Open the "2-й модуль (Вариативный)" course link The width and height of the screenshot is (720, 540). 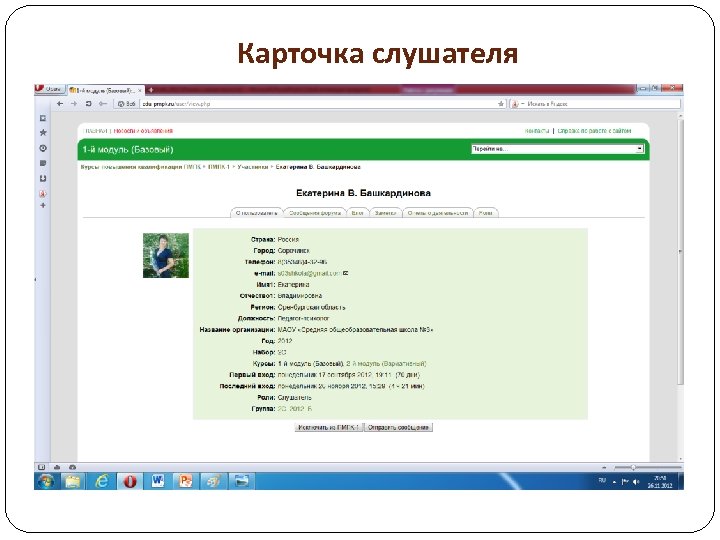coord(386,364)
